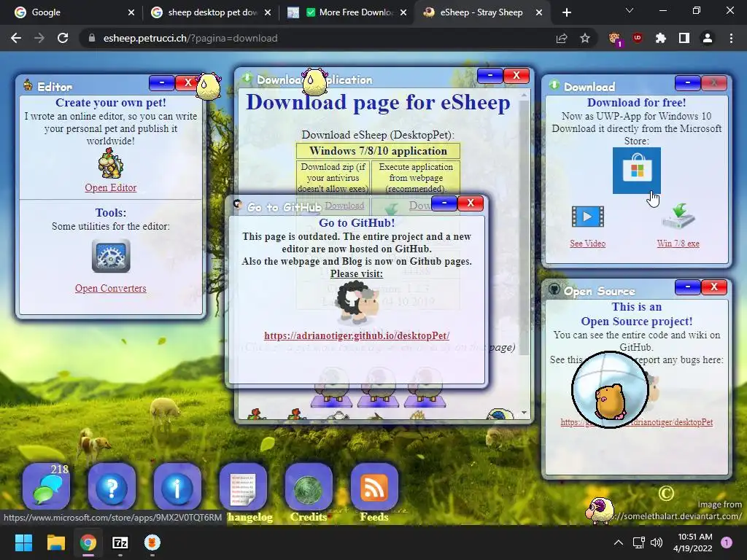Open the Changelog document icon
The width and height of the screenshot is (747, 560).
coord(243,486)
